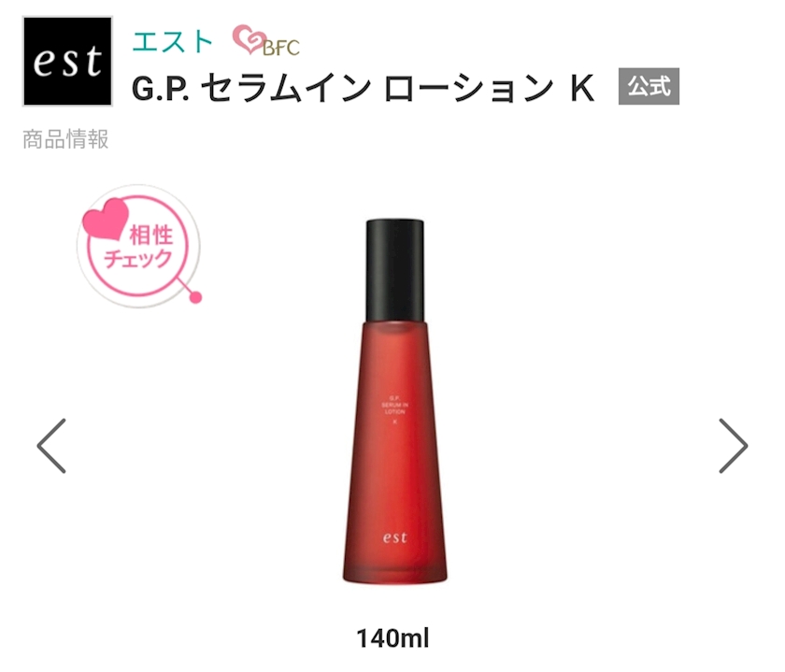The image size is (785, 672).
Task: Open the 相性チェック compatibility badge
Action: (x=139, y=246)
